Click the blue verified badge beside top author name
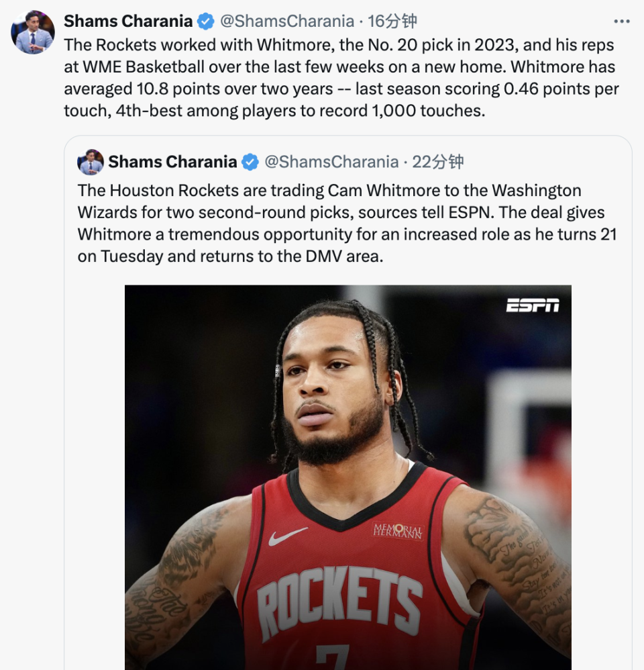The image size is (644, 670). (x=206, y=21)
